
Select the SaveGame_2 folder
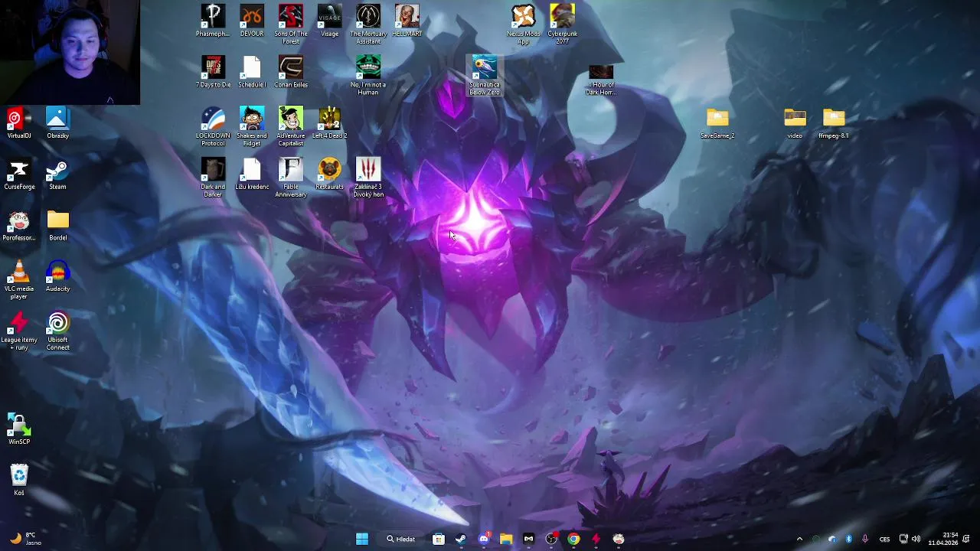[x=717, y=122]
